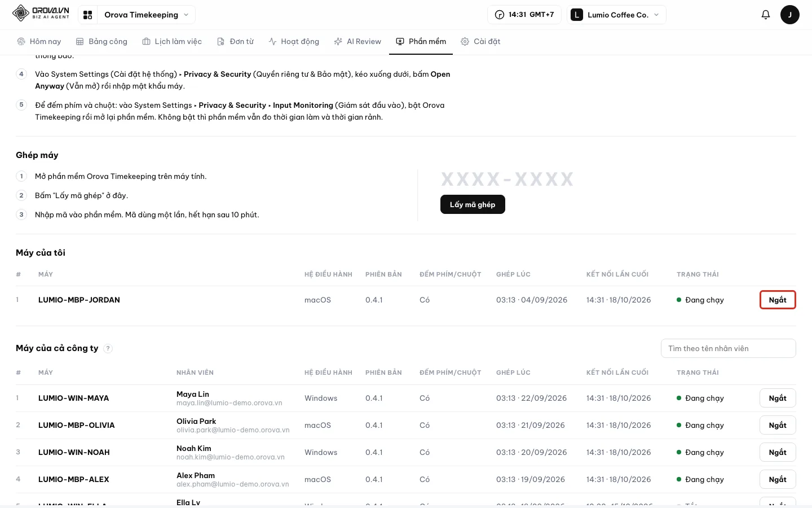
Task: Click email noah.kim@lumio-demo.orova.vn
Action: click(x=231, y=457)
